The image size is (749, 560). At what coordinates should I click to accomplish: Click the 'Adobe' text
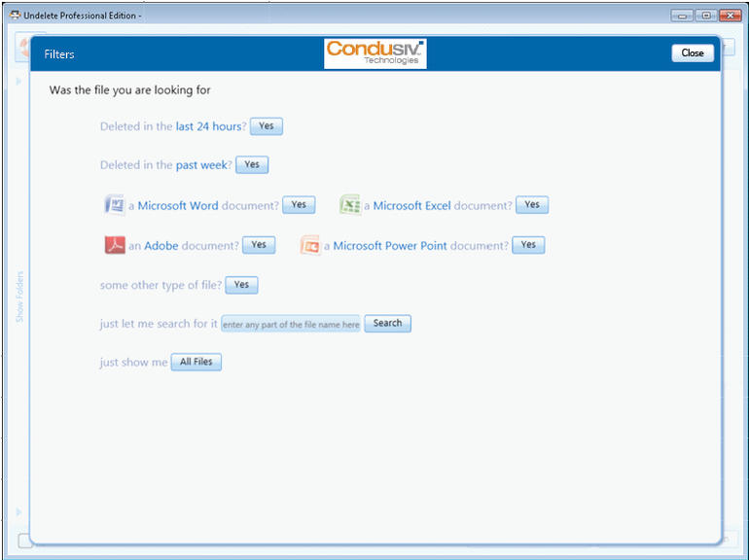(160, 246)
